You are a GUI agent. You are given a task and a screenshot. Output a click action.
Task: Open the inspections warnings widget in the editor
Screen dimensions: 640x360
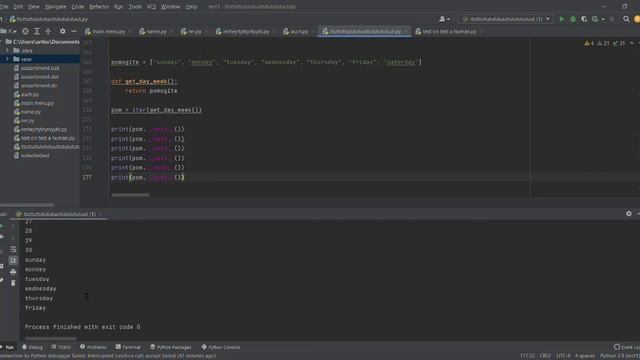coord(605,43)
